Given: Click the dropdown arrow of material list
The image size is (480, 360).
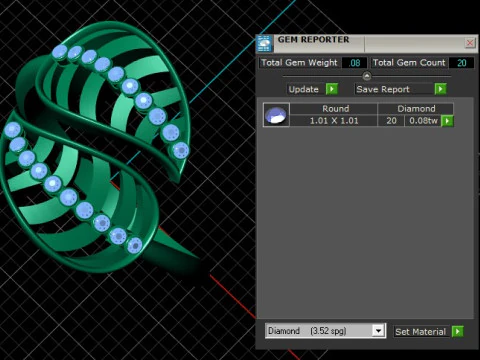Looking at the screenshot, I should 378,331.
